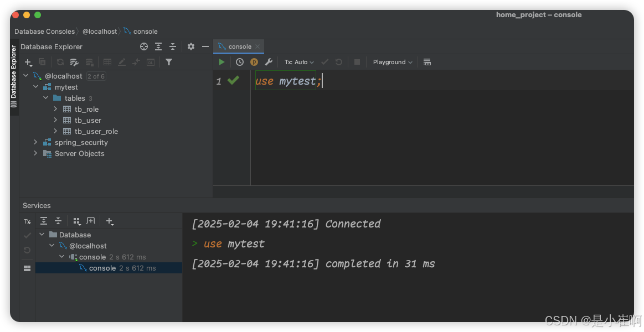The width and height of the screenshot is (644, 332).
Task: Toggle the vertical Database Explorer side tab
Action: tap(14, 76)
